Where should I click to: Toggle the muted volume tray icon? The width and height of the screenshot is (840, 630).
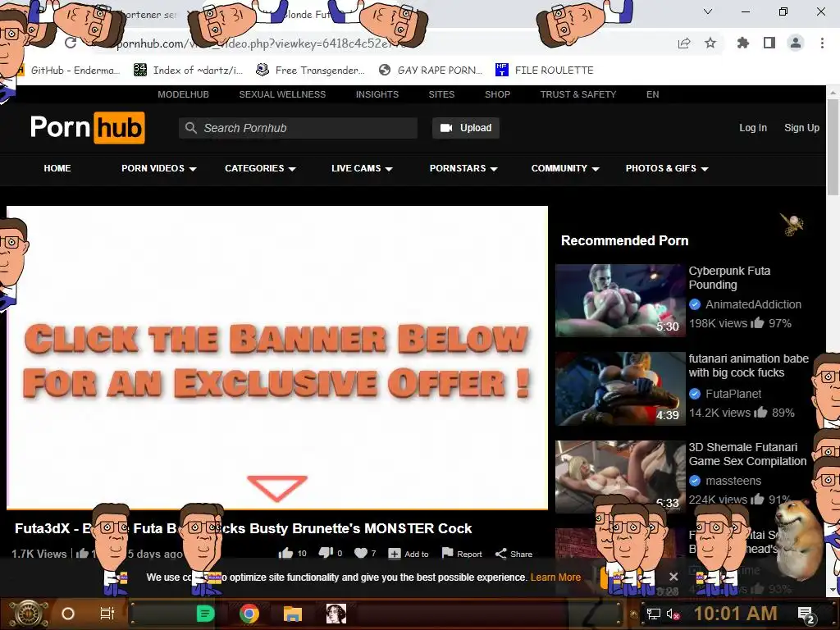(x=673, y=614)
